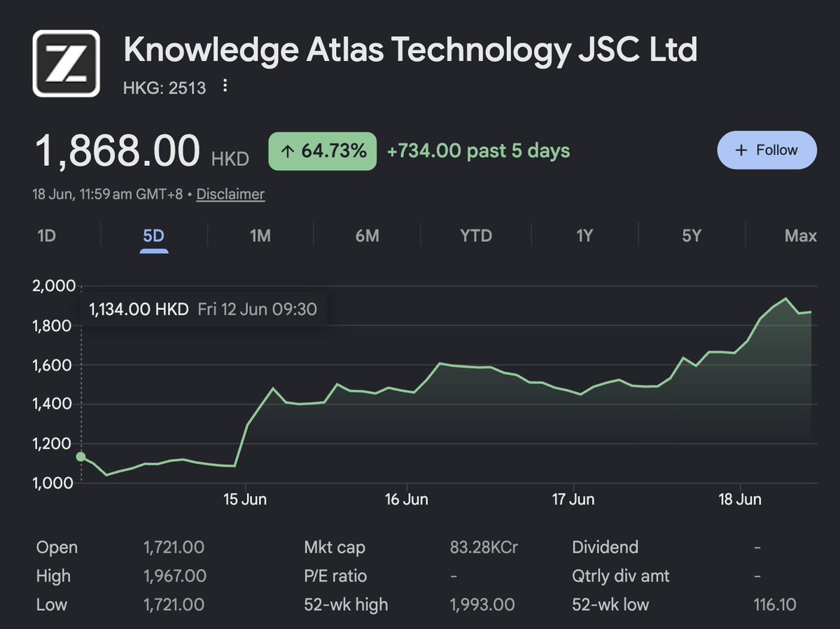This screenshot has width=840, height=629.
Task: Select the YTD range tab
Action: pos(476,236)
